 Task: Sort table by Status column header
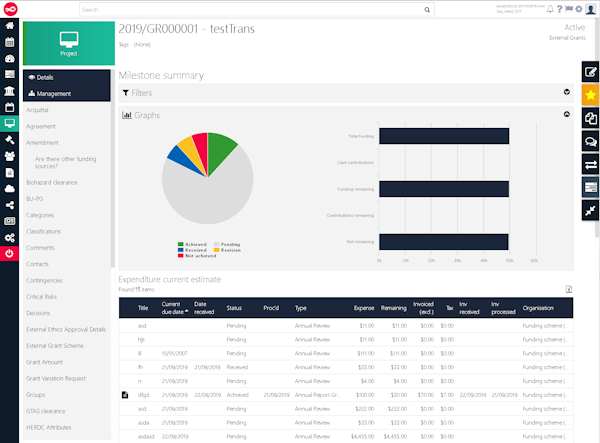coord(235,309)
